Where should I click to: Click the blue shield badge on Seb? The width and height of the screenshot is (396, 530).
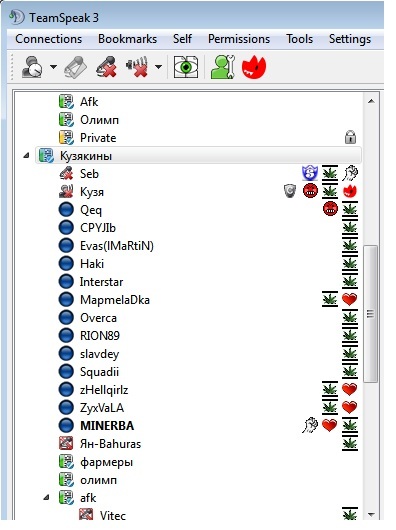coord(310,173)
